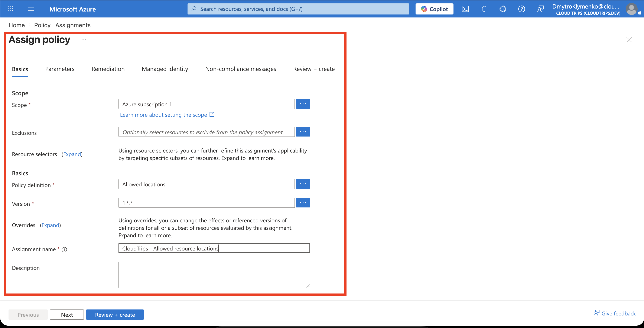Click the Policy definition field Allowed locations
This screenshot has height=328, width=644.
pos(206,184)
